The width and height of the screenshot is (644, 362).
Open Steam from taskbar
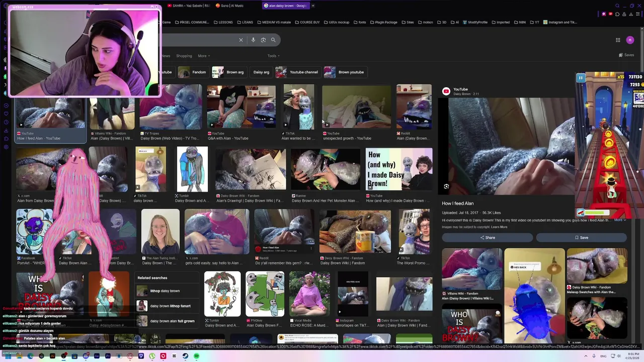point(185,356)
